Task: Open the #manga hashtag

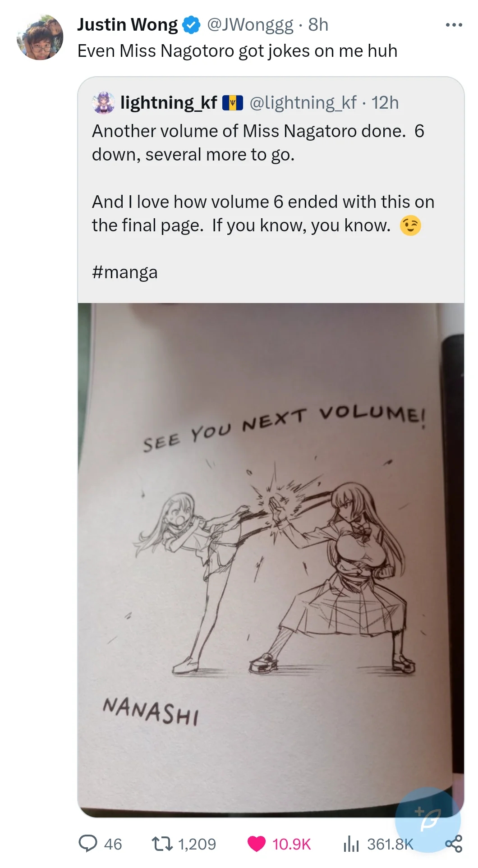Action: click(125, 272)
